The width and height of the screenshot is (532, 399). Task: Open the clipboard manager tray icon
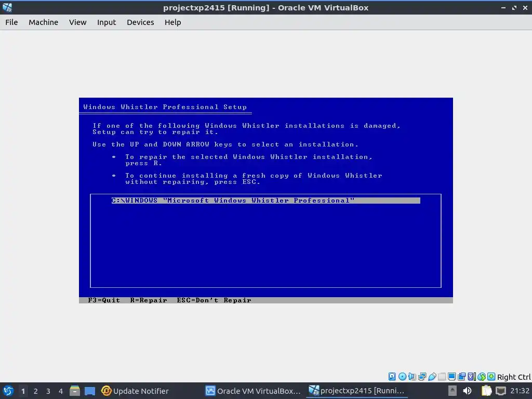(x=486, y=391)
